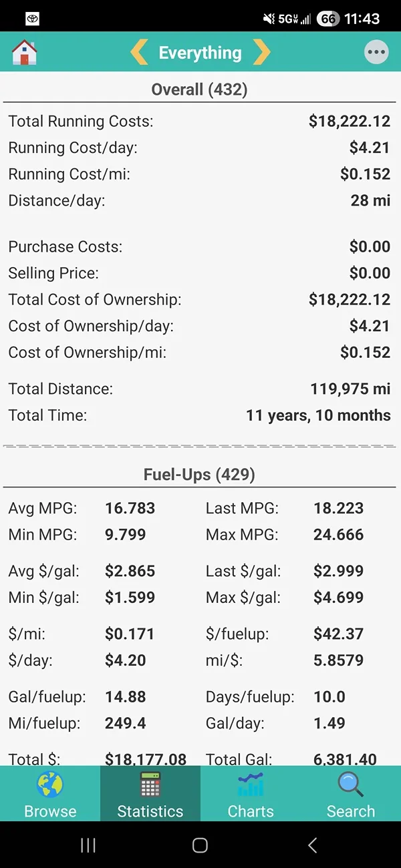Open the three-dots more options menu
The width and height of the screenshot is (401, 868).
point(376,53)
